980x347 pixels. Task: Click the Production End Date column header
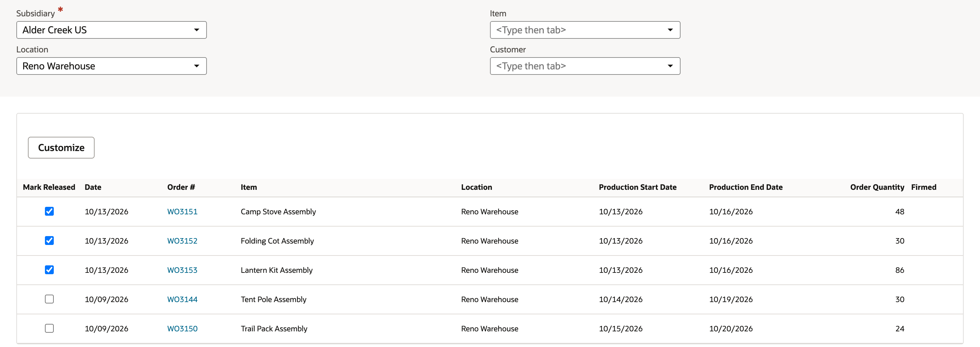click(746, 187)
